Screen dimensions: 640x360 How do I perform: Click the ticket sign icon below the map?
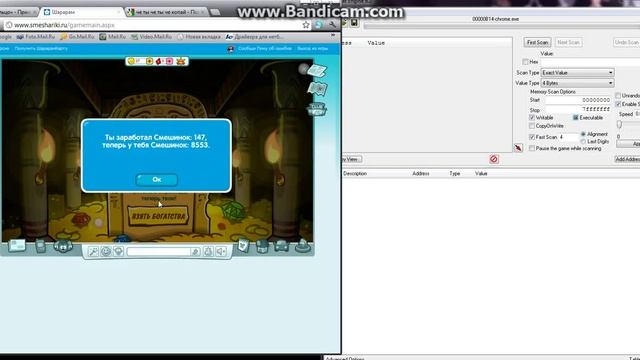(x=317, y=109)
